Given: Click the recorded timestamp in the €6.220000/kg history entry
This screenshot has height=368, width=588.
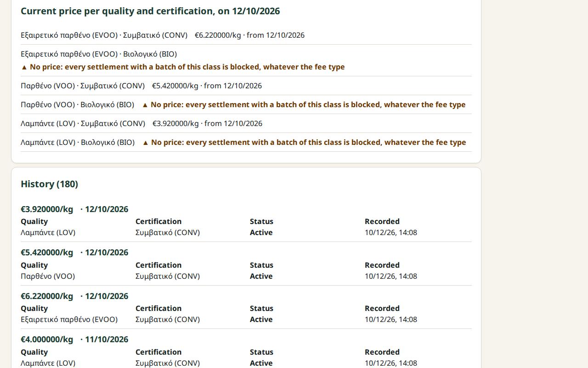Looking at the screenshot, I should point(391,320).
